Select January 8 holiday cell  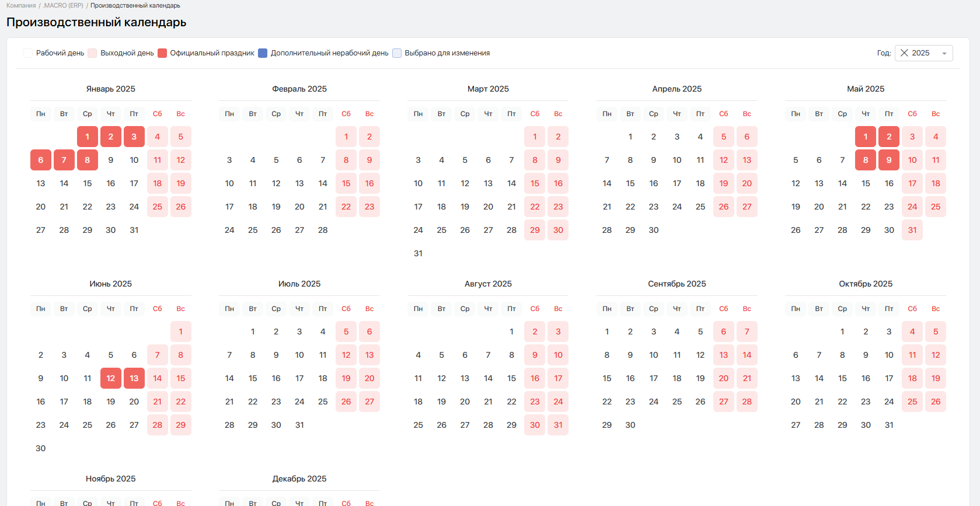click(x=88, y=160)
